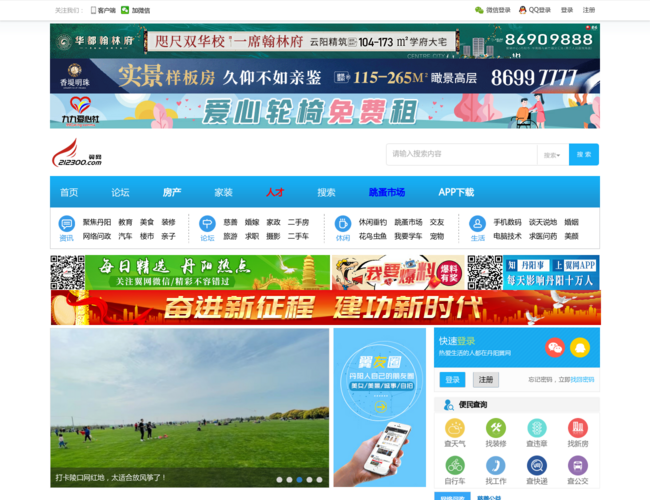This screenshot has width=650, height=500.
Task: Open 房产 in the navigation bar
Action: 172,192
